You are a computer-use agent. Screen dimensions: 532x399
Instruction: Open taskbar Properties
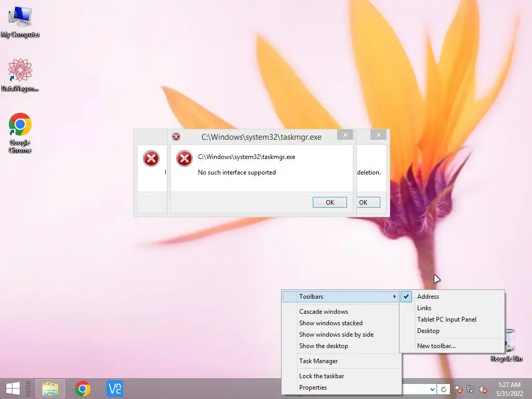point(341,388)
